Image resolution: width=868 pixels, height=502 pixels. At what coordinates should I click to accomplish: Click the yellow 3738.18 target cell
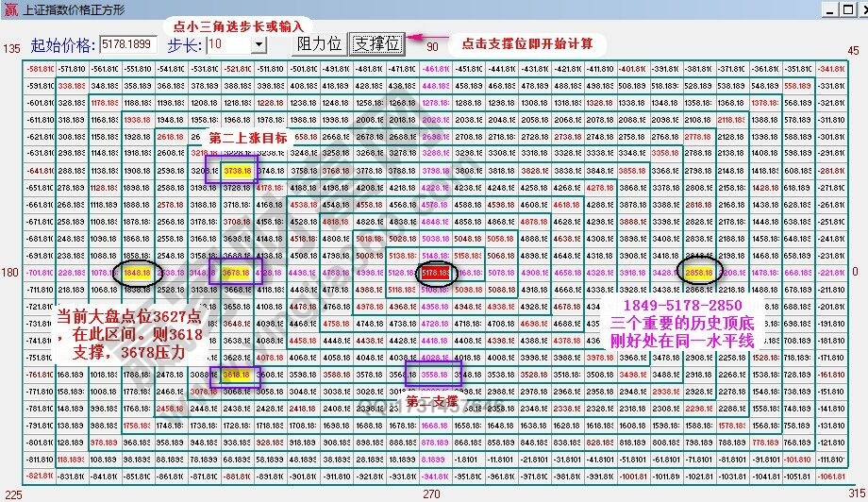(238, 171)
